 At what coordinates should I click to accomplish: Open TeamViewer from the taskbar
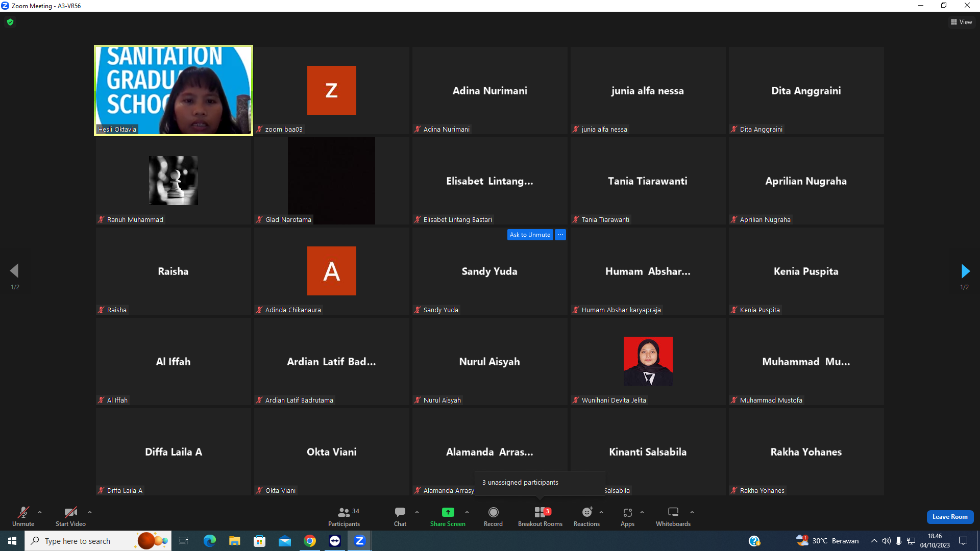tap(335, 541)
